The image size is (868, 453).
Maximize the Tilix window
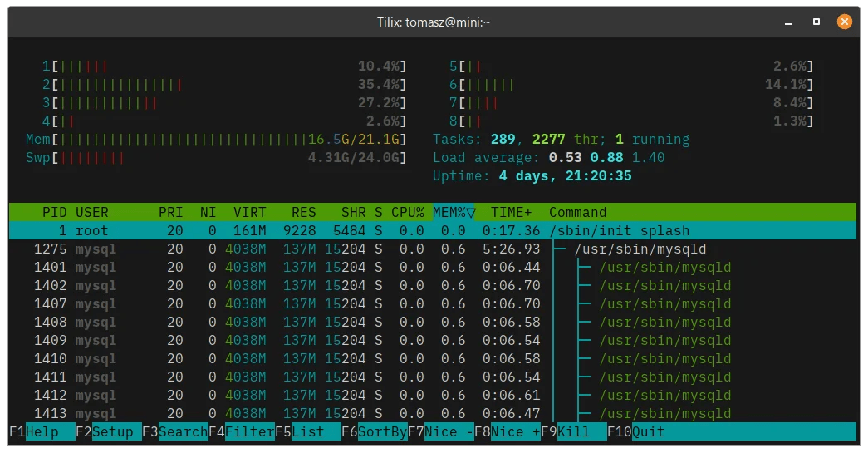[x=816, y=22]
